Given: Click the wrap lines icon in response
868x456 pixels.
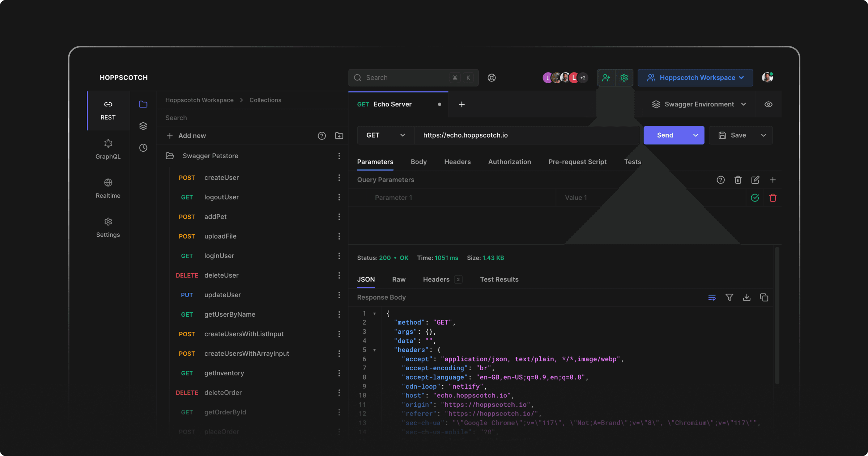Looking at the screenshot, I should coord(712,297).
